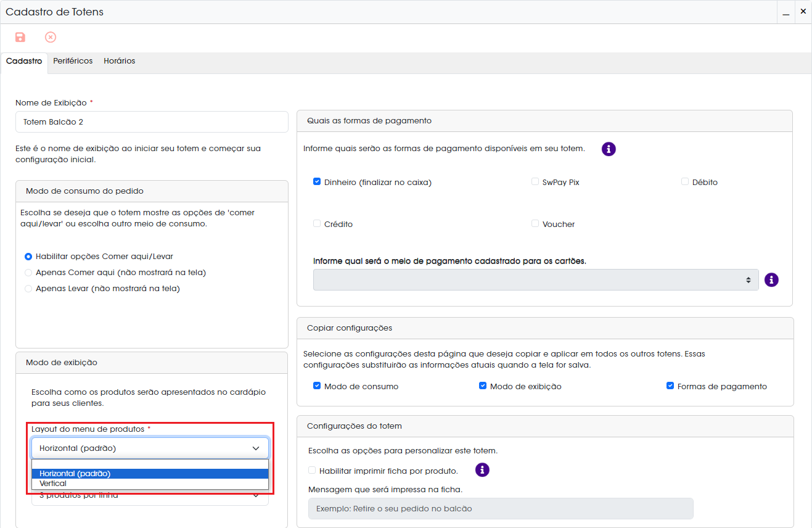Collapse the Layout do menu dropdown

pyautogui.click(x=150, y=448)
